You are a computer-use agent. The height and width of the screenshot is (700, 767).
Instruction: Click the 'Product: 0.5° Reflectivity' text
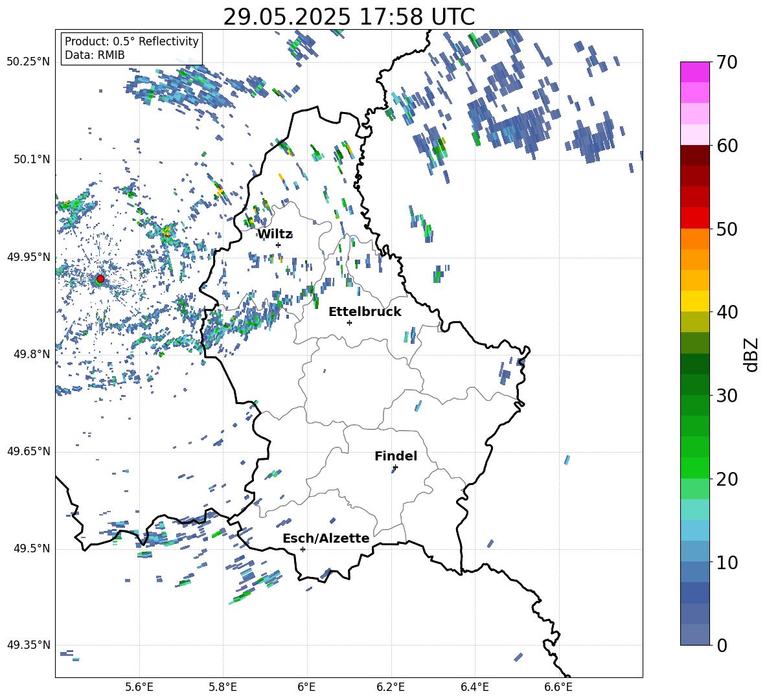(132, 41)
